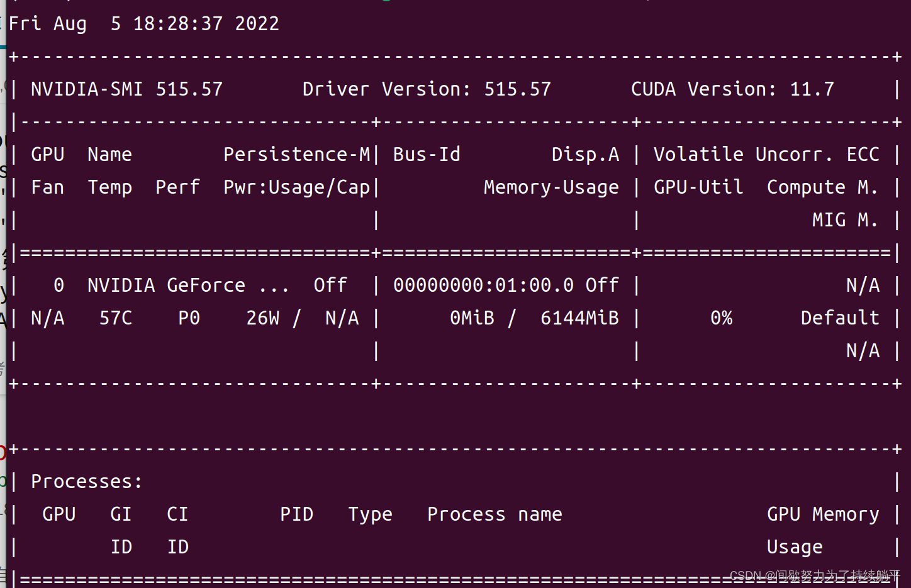Screen dimensions: 911x588
Task: Click the 'Memory-Usage' header text
Action: pos(551,187)
